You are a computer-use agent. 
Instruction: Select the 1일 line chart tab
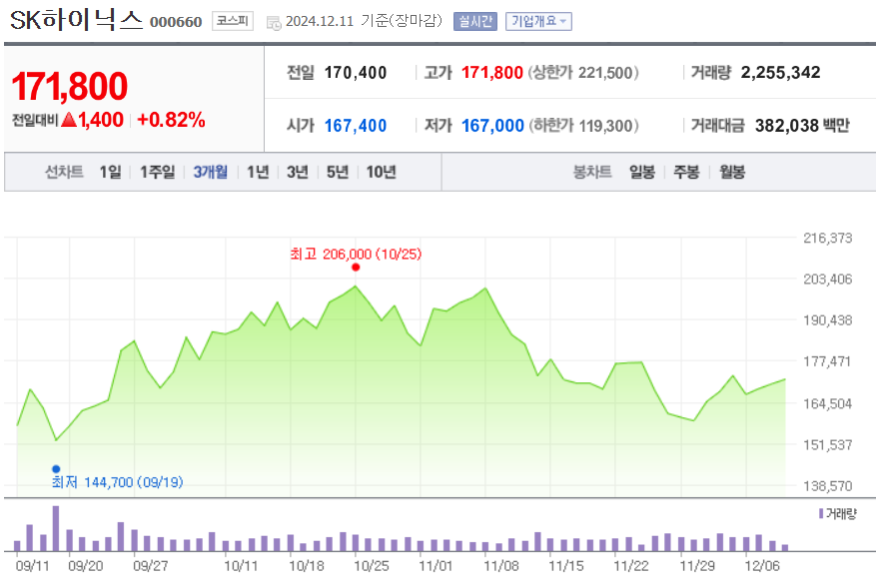coord(110,172)
